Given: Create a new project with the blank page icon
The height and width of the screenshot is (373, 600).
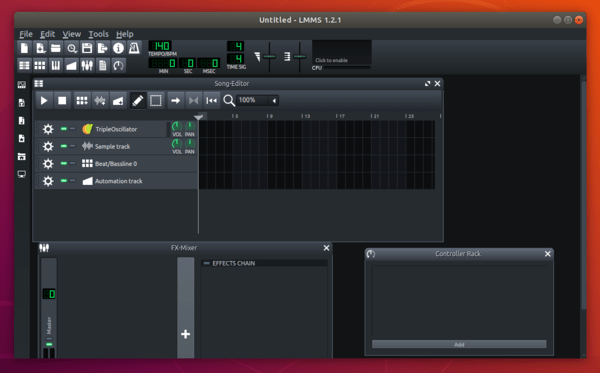Looking at the screenshot, I should pos(24,48).
